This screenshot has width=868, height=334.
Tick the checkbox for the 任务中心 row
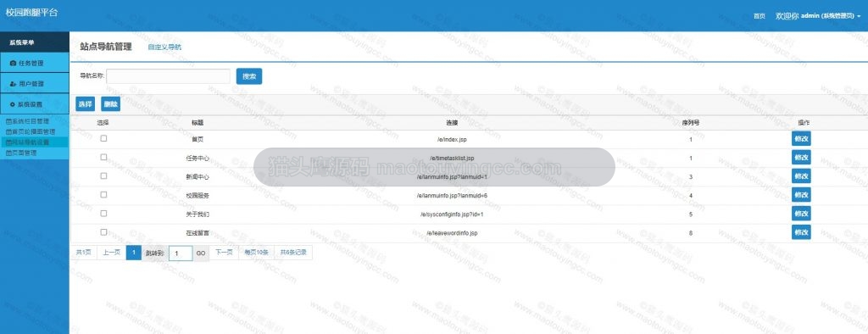pos(103,158)
